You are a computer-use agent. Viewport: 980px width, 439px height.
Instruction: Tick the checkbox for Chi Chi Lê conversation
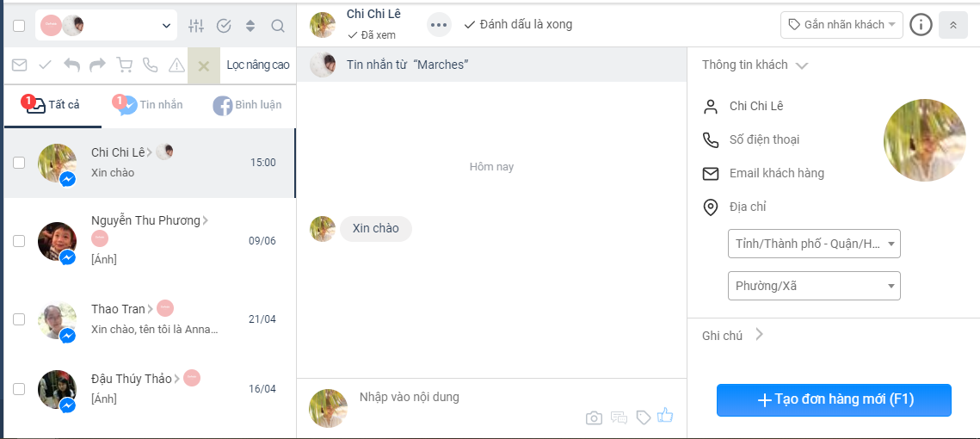[20, 163]
